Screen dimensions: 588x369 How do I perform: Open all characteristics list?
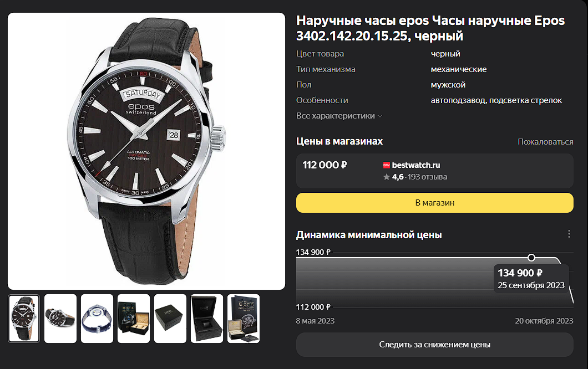point(336,116)
